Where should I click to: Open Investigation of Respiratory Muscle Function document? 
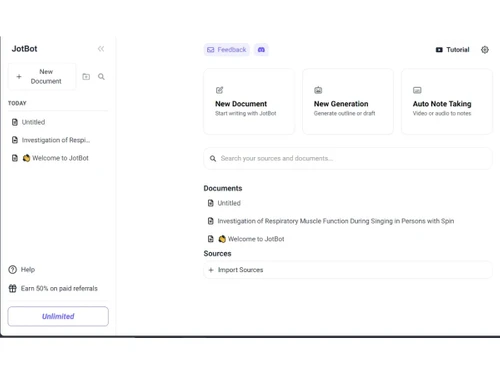[x=336, y=221]
